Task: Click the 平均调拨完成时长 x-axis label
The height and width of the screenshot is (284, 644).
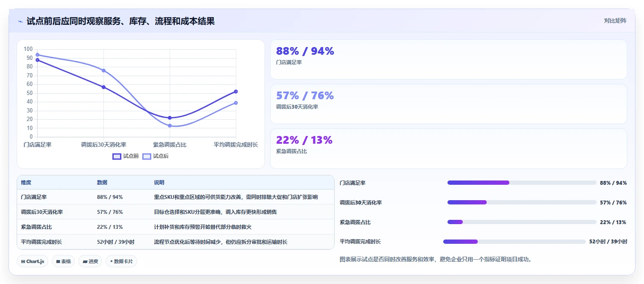Action: (x=236, y=145)
